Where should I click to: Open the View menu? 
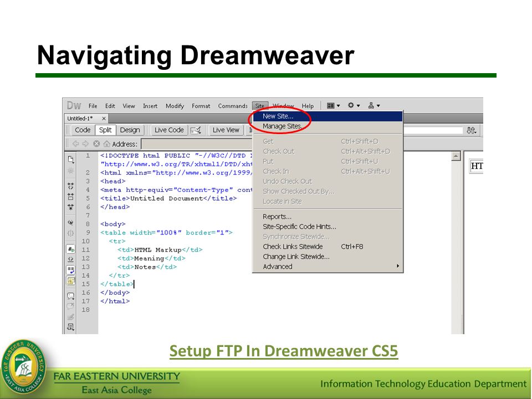[x=129, y=106]
